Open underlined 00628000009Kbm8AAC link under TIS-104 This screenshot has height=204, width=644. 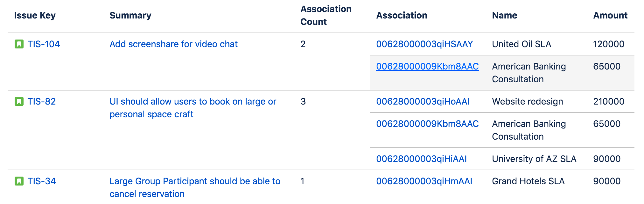click(427, 66)
